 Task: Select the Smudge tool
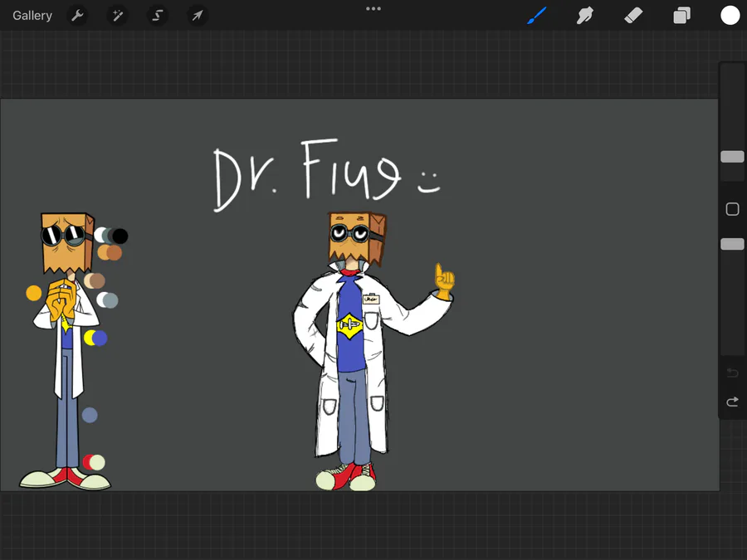(585, 15)
